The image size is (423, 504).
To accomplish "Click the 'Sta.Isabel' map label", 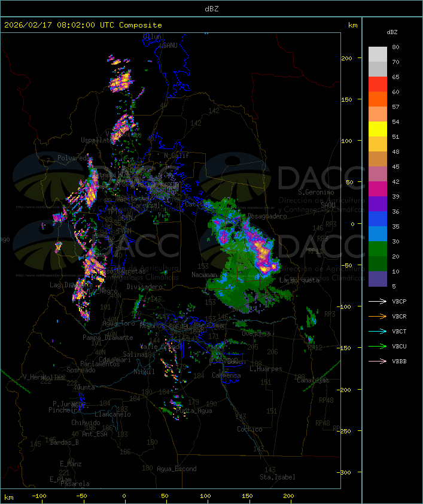I will click(278, 477).
